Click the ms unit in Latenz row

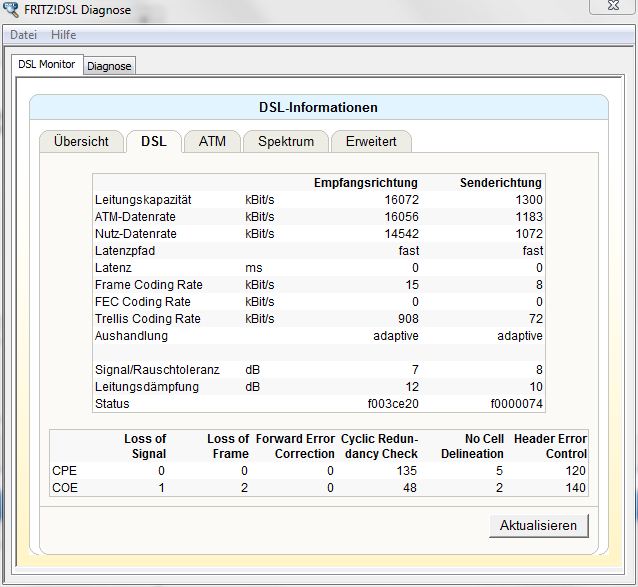pos(253,268)
